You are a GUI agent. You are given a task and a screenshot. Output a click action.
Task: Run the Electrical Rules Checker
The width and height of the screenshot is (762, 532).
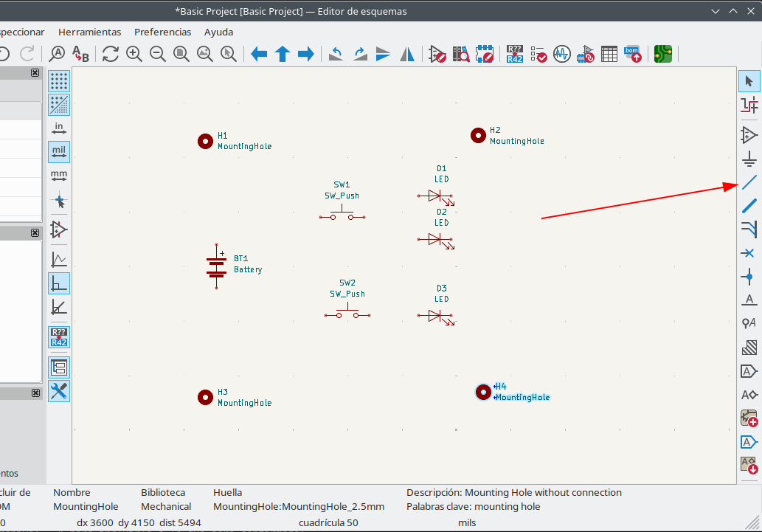(x=538, y=54)
